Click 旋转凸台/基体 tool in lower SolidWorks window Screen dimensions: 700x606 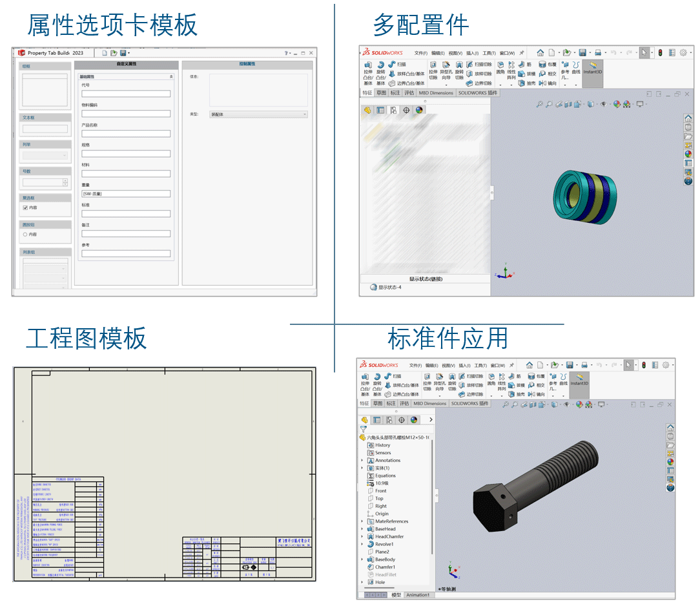point(377,385)
